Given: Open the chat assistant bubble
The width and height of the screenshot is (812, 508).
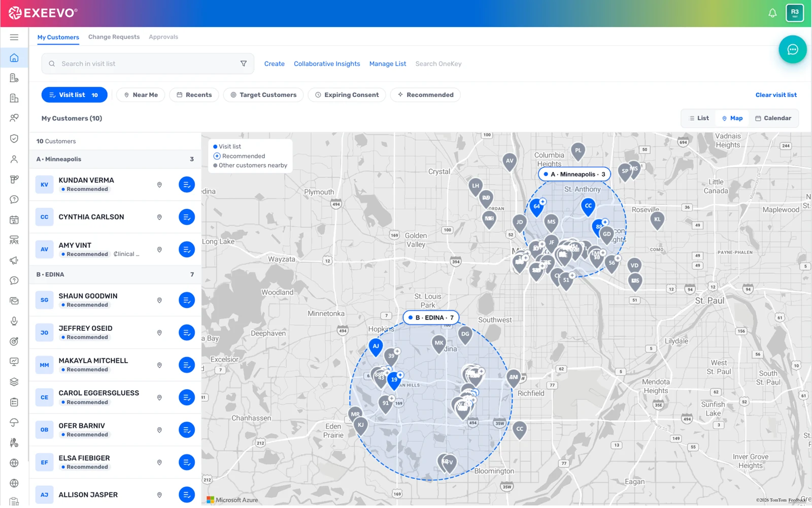Looking at the screenshot, I should pyautogui.click(x=793, y=49).
